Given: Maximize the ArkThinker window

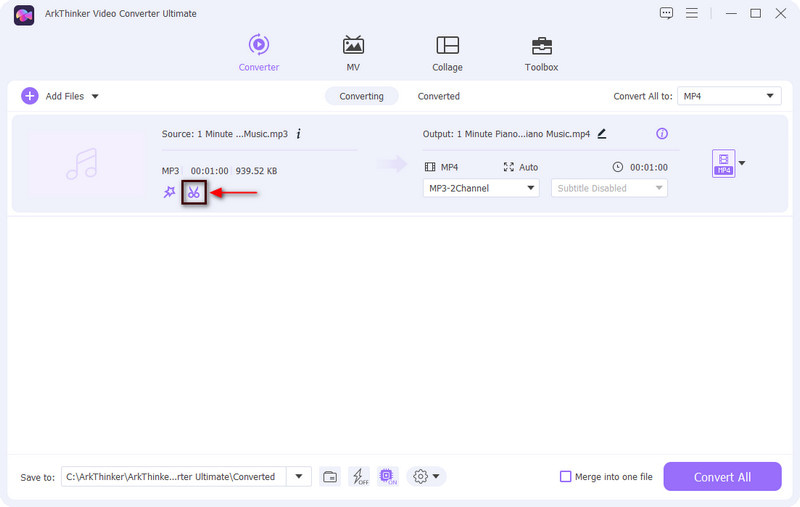Looking at the screenshot, I should 756,13.
